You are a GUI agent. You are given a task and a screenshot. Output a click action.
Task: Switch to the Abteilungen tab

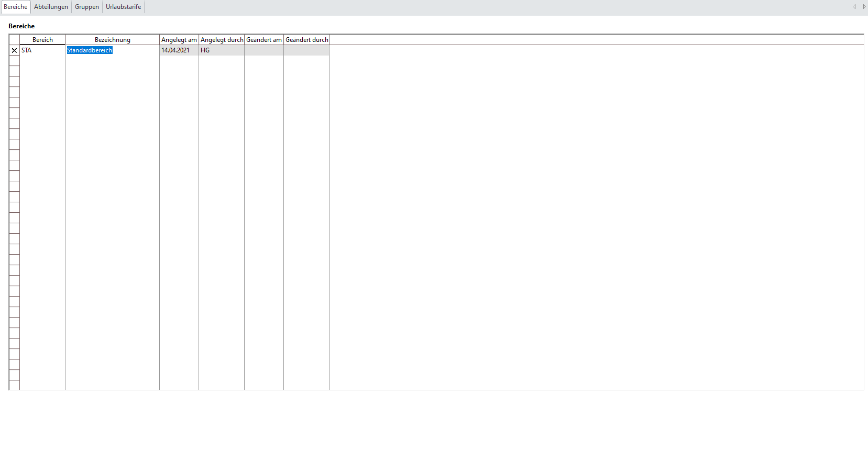tap(51, 7)
